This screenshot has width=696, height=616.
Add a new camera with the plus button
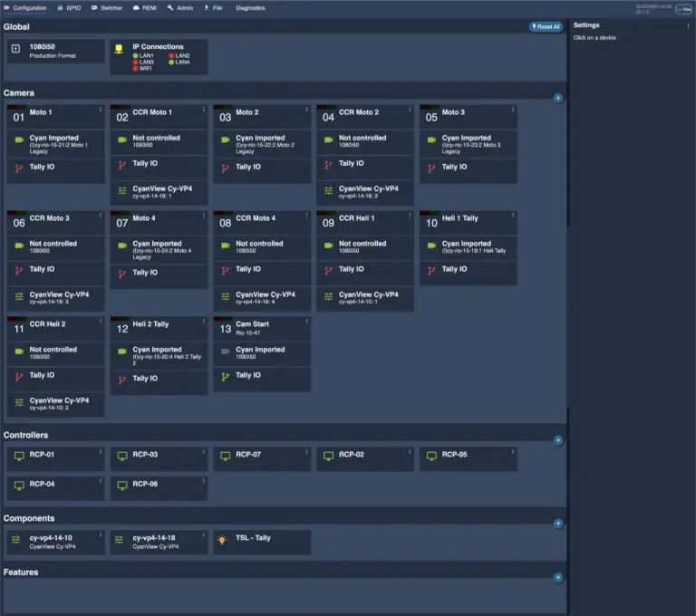click(x=558, y=98)
